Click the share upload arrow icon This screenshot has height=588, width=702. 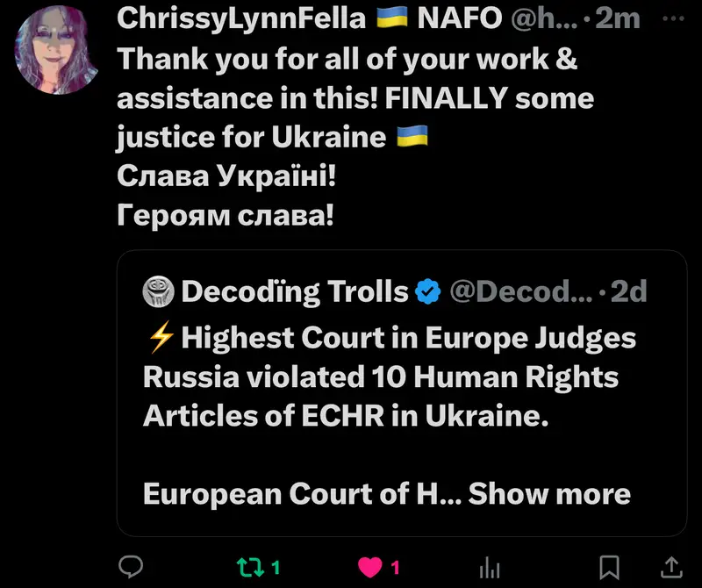(x=671, y=567)
